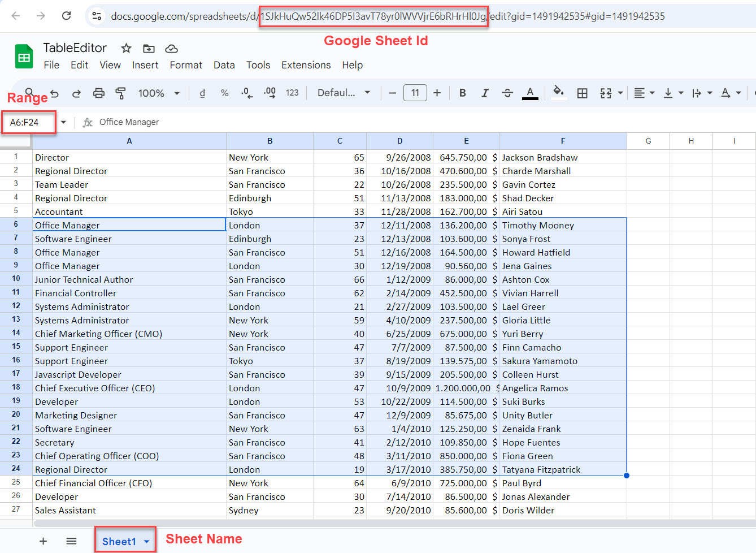The height and width of the screenshot is (553, 756).
Task: Open the zoom level dropdown
Action: click(159, 93)
